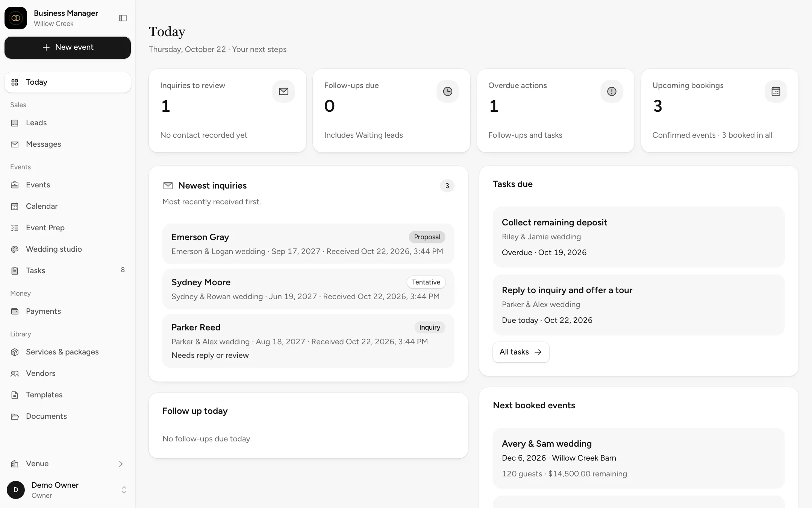The image size is (812, 508).
Task: Click the Calendar icon in sidebar
Action: click(x=15, y=206)
